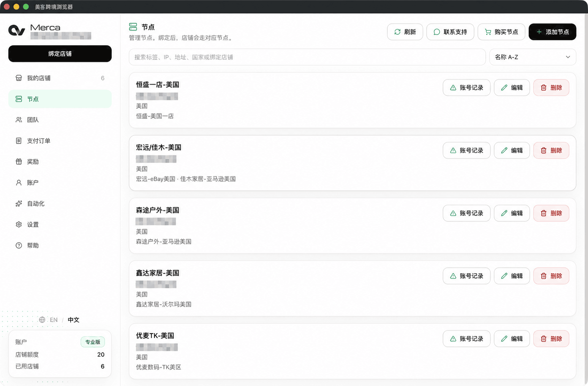Click the 购买节点 button

pos(501,32)
